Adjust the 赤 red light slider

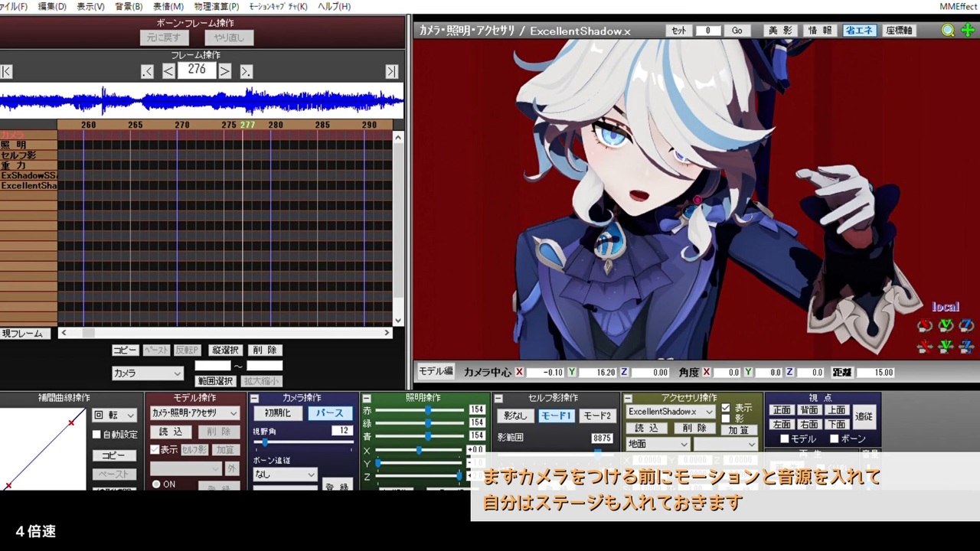click(420, 410)
